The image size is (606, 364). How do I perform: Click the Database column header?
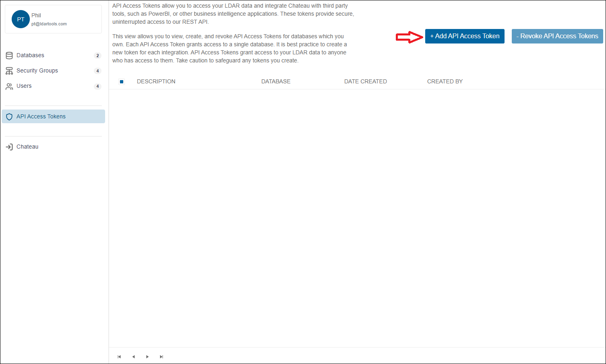tap(276, 81)
